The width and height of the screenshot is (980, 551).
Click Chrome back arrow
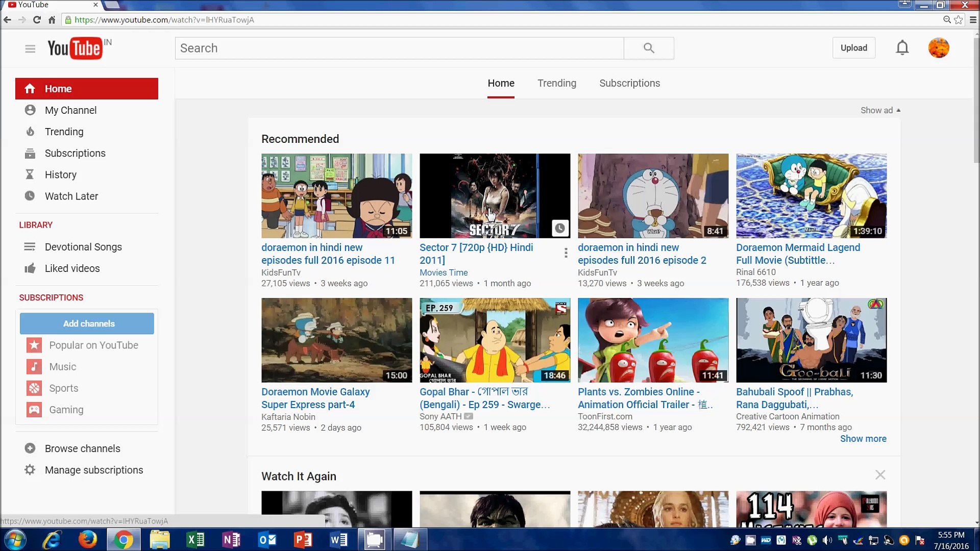tap(7, 20)
